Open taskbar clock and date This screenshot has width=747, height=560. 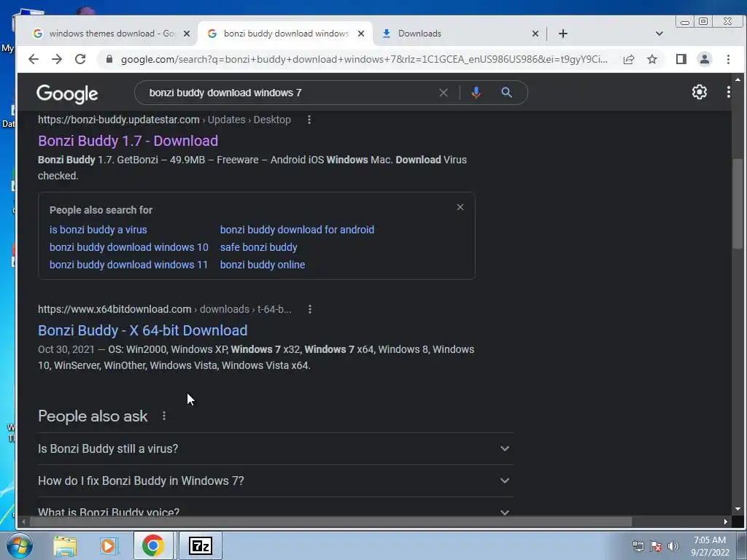[x=710, y=546]
